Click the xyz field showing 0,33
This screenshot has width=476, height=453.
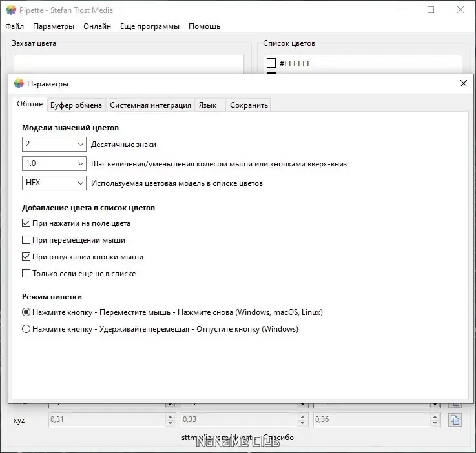[239, 419]
